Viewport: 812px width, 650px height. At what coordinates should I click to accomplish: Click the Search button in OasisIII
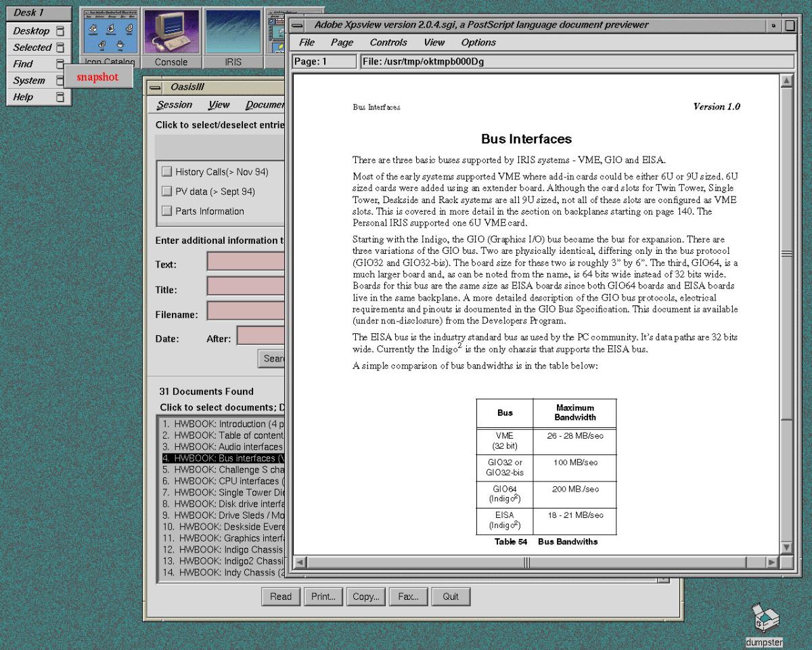272,358
